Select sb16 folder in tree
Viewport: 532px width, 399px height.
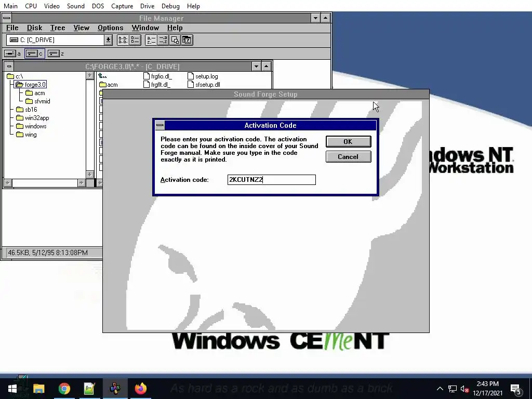[26, 110]
